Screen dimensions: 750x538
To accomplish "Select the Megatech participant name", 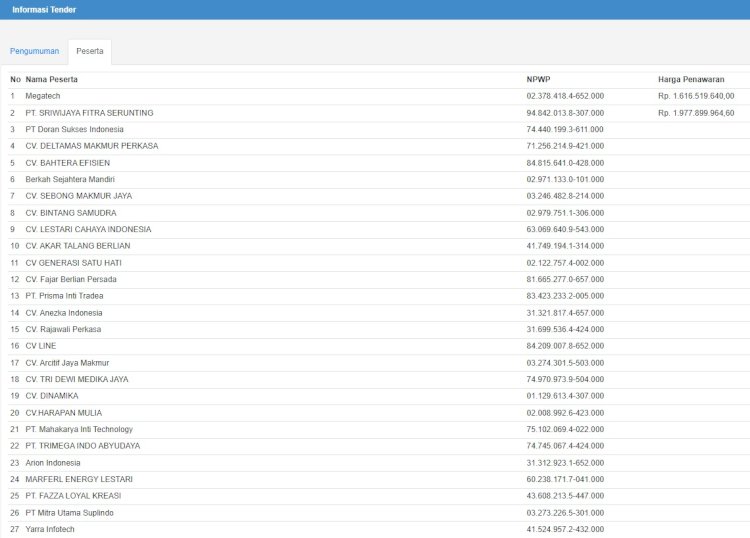I will 43,96.
